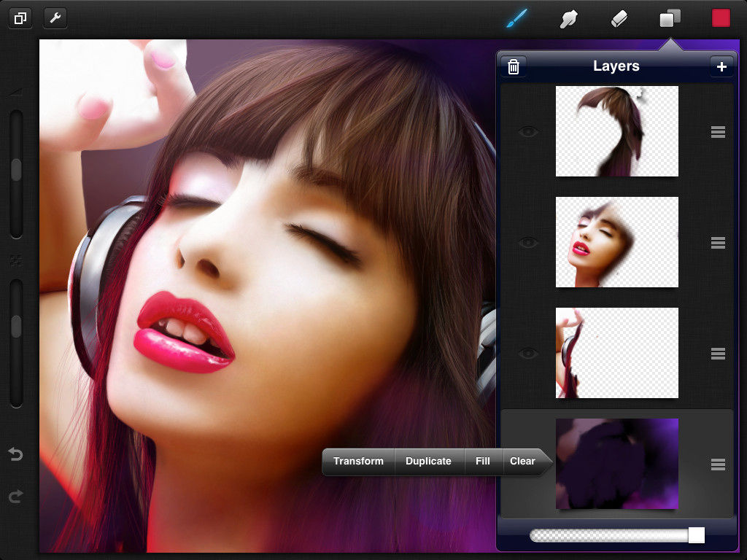Toggle visibility of the hair layer
Screen dimensions: 747x560
(528, 132)
